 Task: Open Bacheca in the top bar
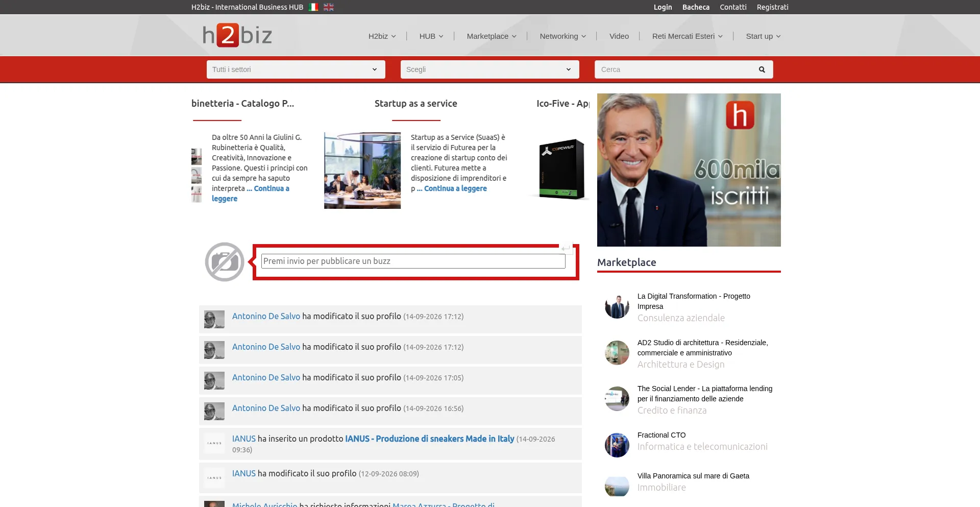tap(696, 7)
